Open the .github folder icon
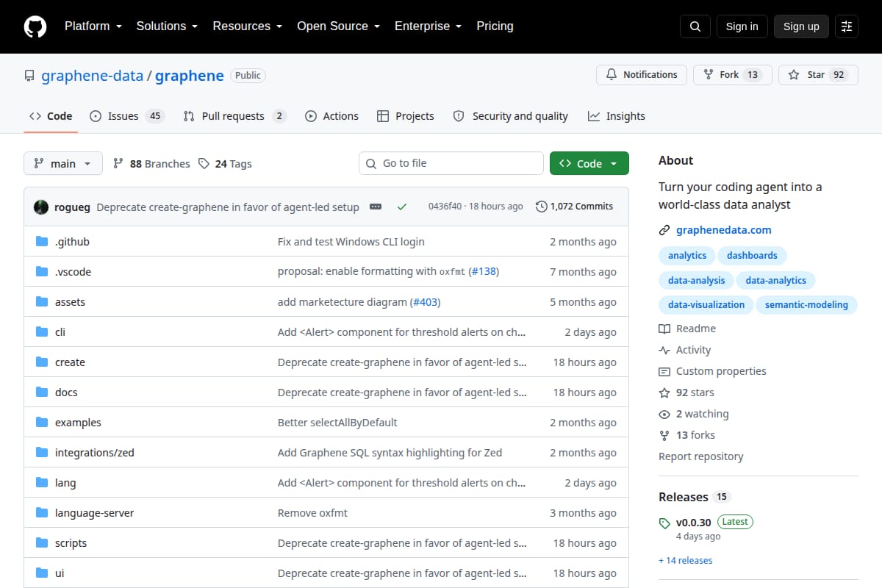Screen dimensions: 882x588 (42, 242)
